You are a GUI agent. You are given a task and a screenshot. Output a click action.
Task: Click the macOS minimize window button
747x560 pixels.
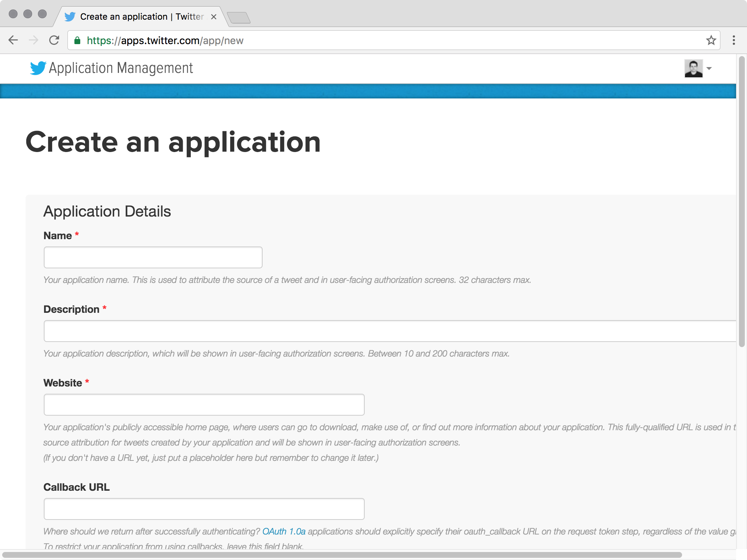(28, 14)
